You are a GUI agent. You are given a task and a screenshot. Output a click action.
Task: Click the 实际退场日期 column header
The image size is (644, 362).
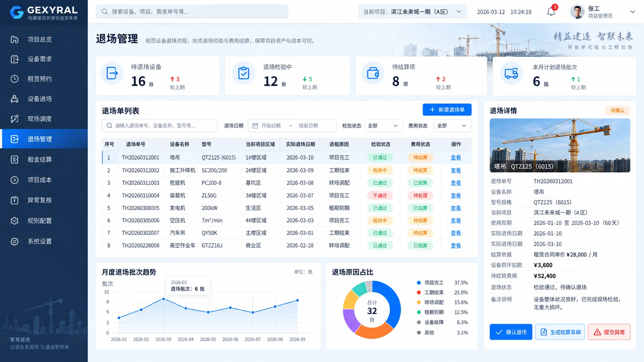pos(300,144)
